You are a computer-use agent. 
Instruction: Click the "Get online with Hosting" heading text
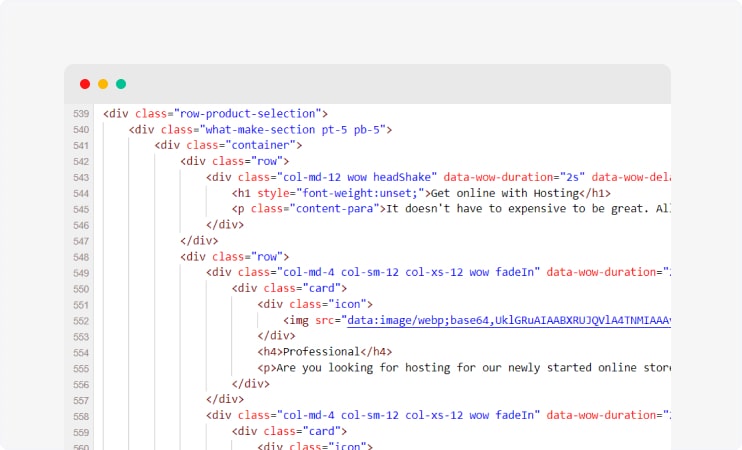tap(505, 193)
